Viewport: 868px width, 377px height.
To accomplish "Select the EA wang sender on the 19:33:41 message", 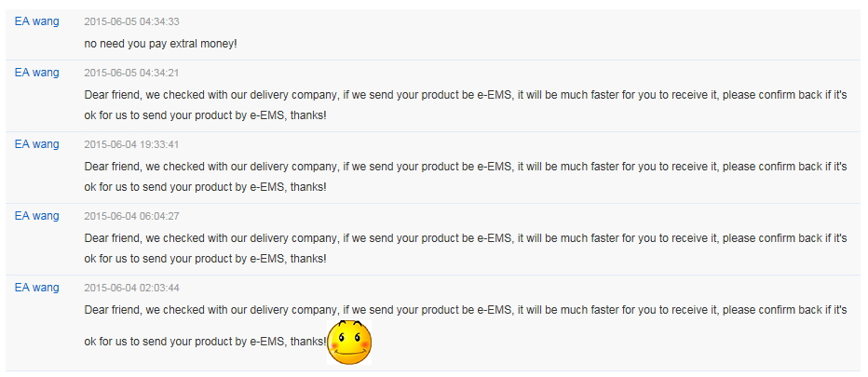I will pos(36,144).
